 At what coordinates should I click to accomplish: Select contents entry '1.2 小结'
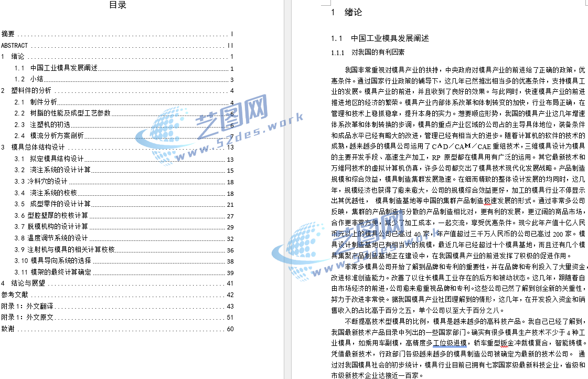tap(124, 79)
